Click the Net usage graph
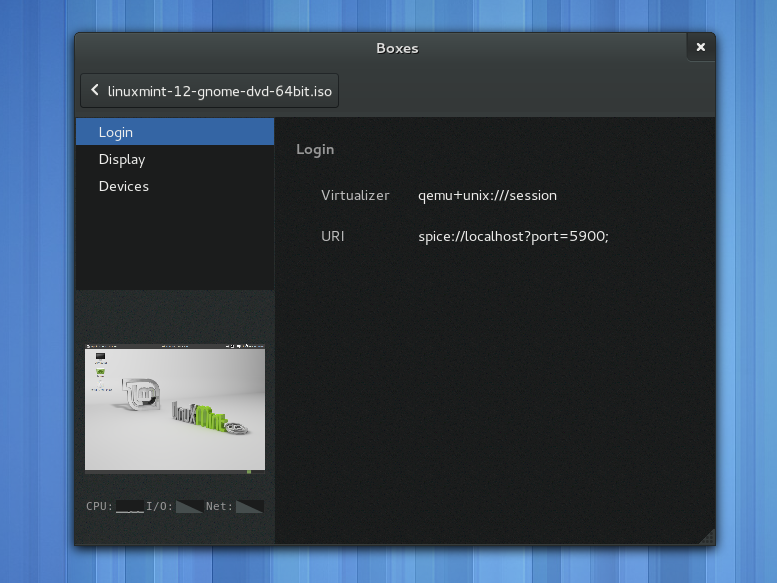The height and width of the screenshot is (583, 777). (250, 506)
